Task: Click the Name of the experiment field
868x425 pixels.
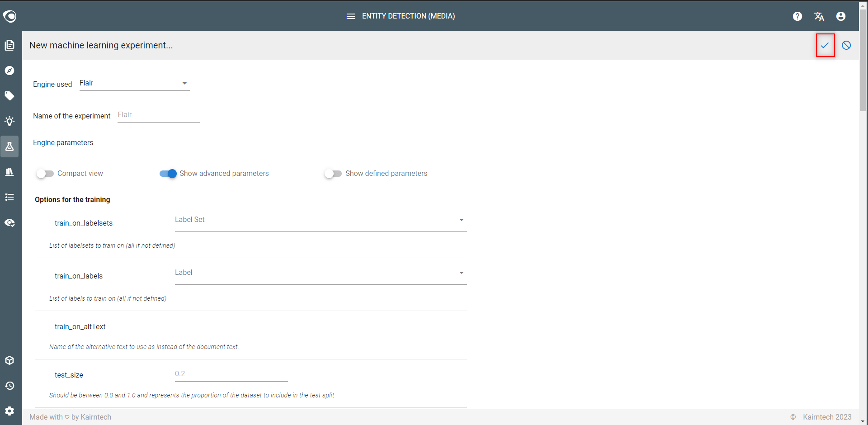Action: click(x=159, y=115)
